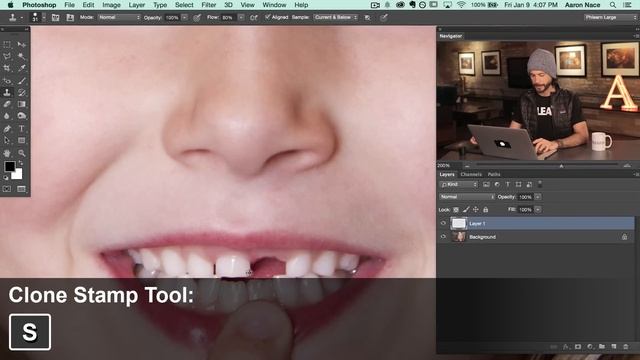This screenshot has height=360, width=640.
Task: Select the Path Selection tool
Action: coord(7,140)
